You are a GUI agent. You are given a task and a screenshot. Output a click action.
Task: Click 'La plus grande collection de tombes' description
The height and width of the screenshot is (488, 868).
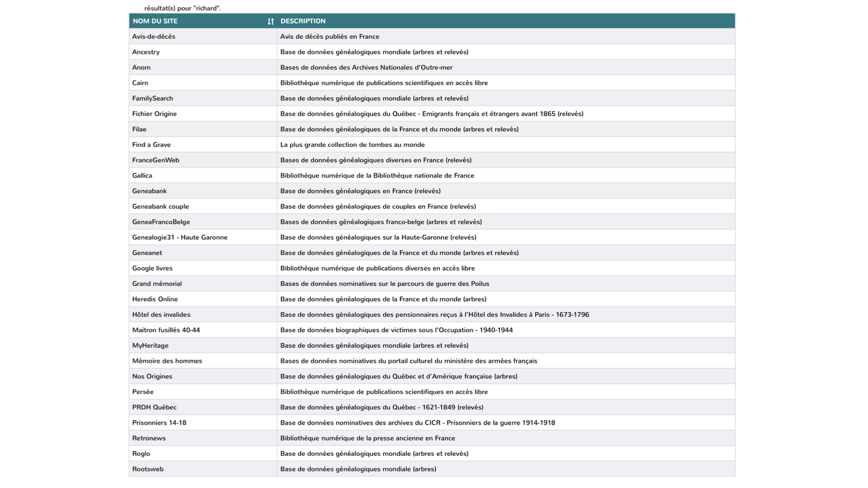coord(353,145)
